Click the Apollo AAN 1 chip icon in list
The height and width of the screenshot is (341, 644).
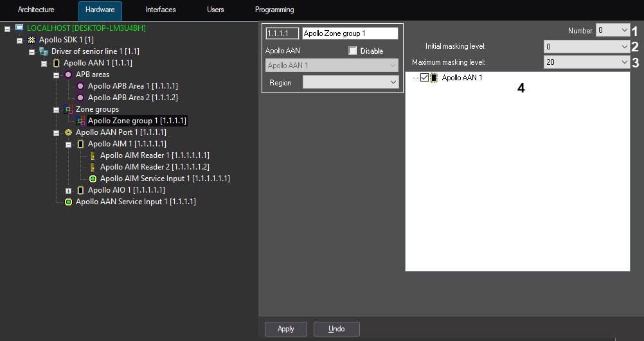click(434, 78)
